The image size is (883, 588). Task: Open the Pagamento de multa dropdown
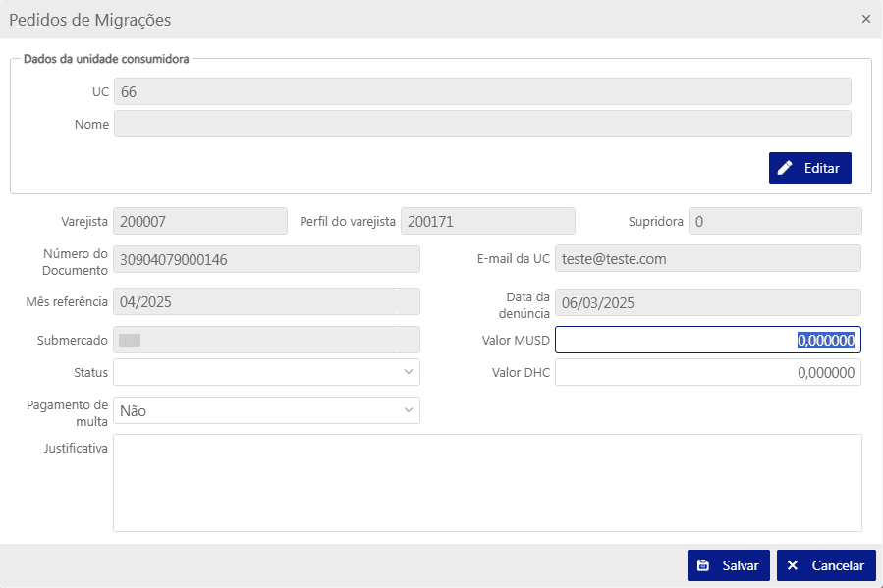coord(266,410)
